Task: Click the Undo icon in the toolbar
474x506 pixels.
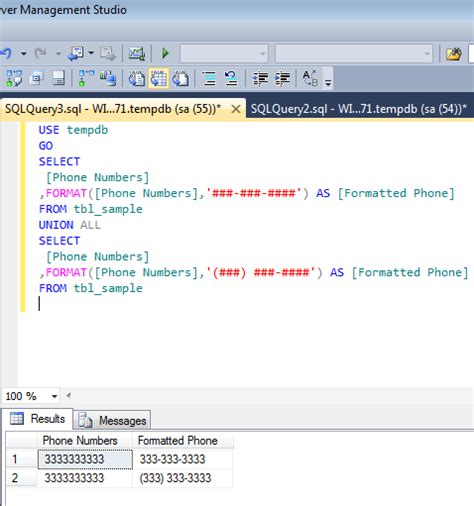Action: point(6,53)
